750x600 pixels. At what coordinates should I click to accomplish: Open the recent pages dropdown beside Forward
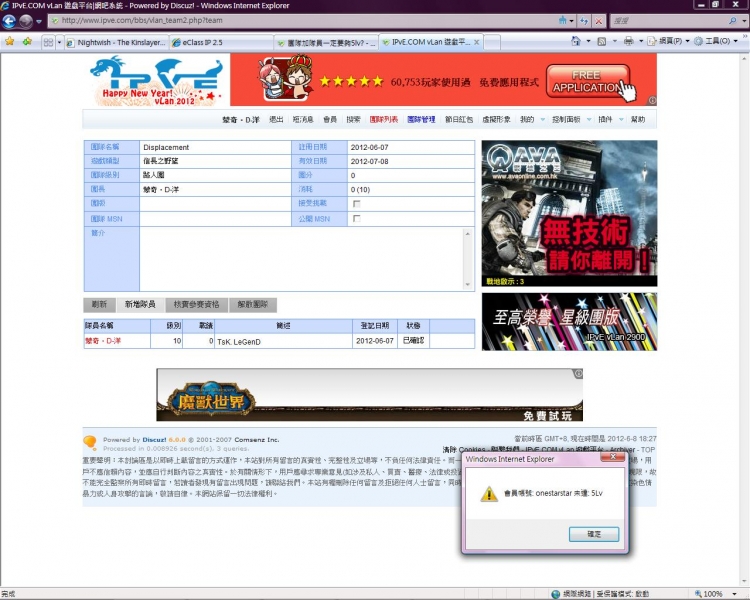[x=39, y=22]
